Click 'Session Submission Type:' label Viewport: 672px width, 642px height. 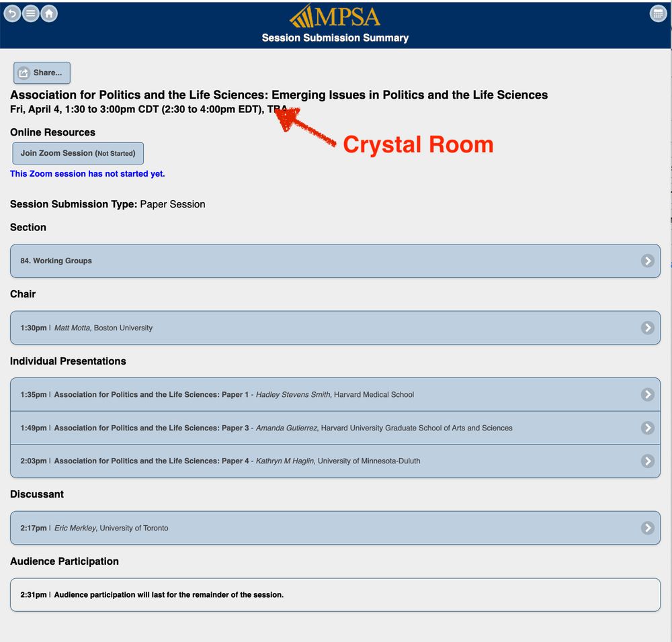(74, 204)
